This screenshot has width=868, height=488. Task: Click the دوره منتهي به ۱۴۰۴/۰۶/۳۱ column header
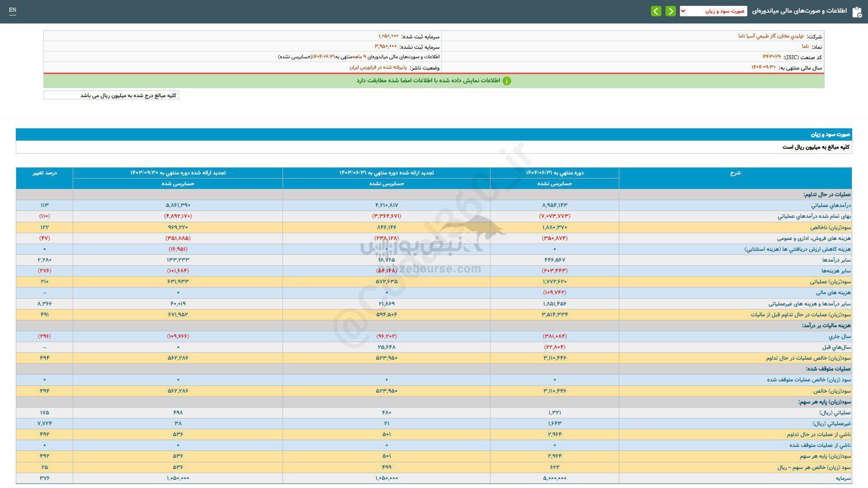[x=554, y=173]
